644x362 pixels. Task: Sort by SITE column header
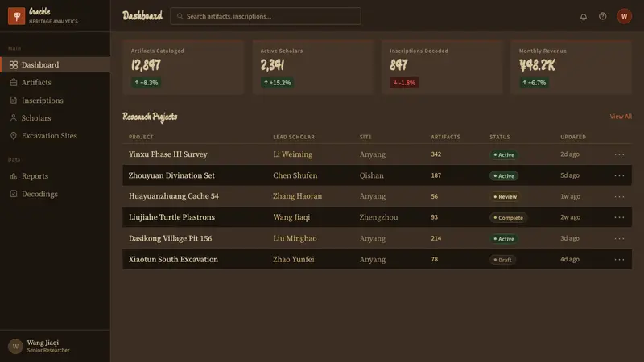[x=365, y=137]
